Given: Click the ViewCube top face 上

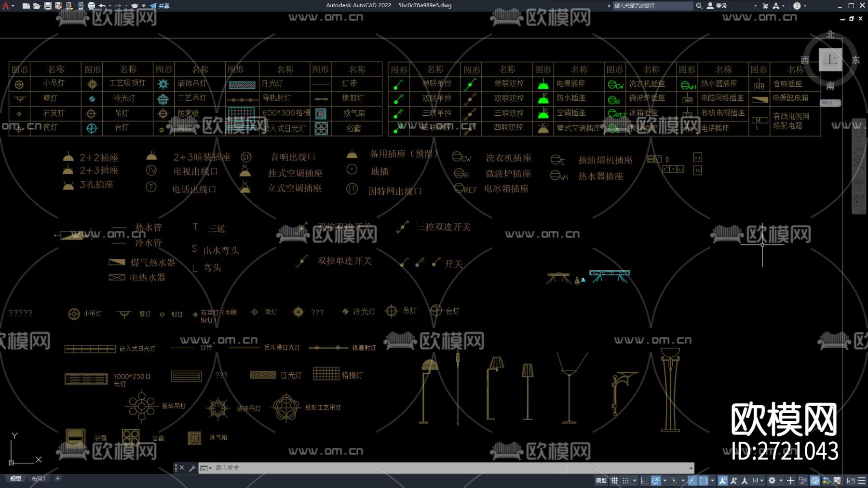Looking at the screenshot, I should [x=830, y=60].
